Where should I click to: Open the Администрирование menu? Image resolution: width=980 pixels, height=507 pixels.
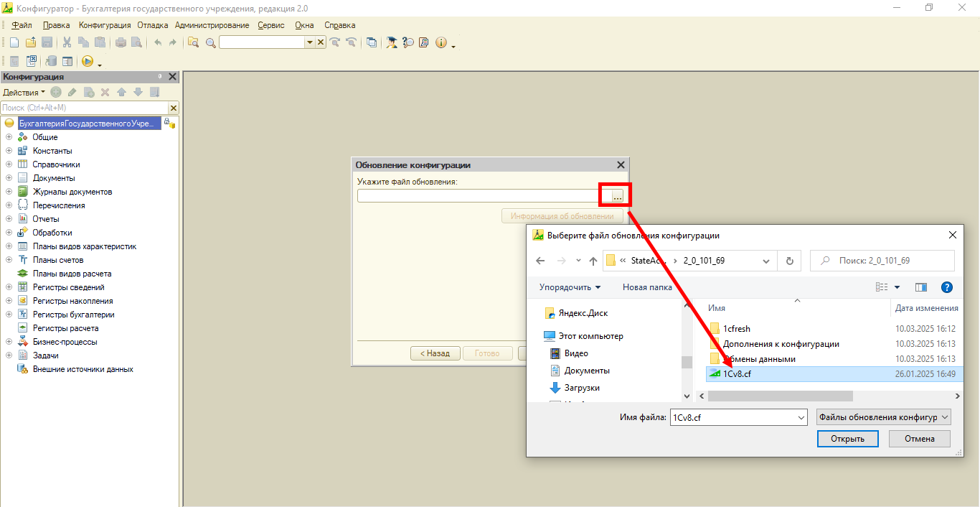click(x=212, y=25)
